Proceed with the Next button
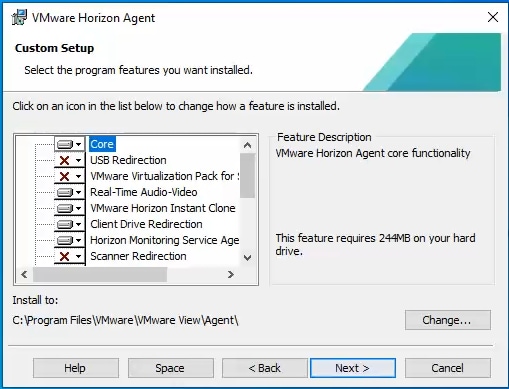The image size is (509, 389). coord(353,368)
